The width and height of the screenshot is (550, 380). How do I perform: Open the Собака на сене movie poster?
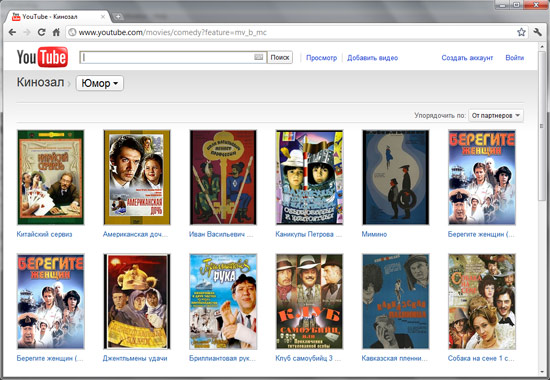point(482,301)
